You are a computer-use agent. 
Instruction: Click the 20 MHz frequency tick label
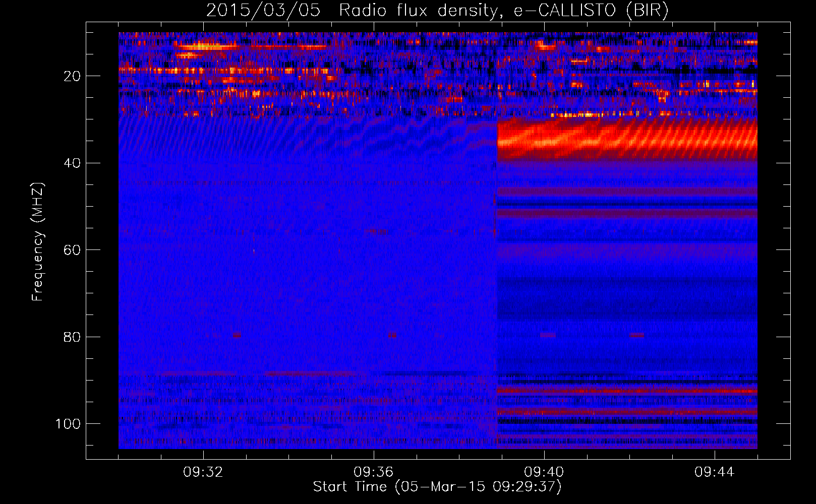(x=72, y=76)
